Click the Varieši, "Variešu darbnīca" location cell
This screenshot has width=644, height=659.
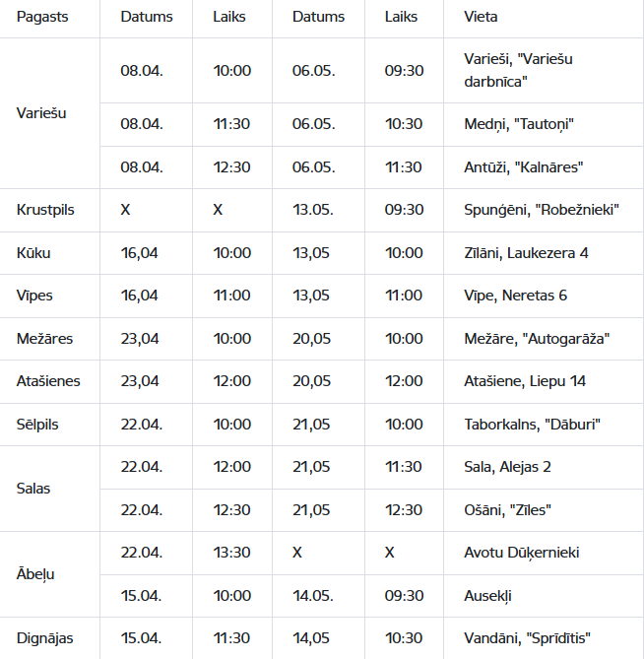518,70
